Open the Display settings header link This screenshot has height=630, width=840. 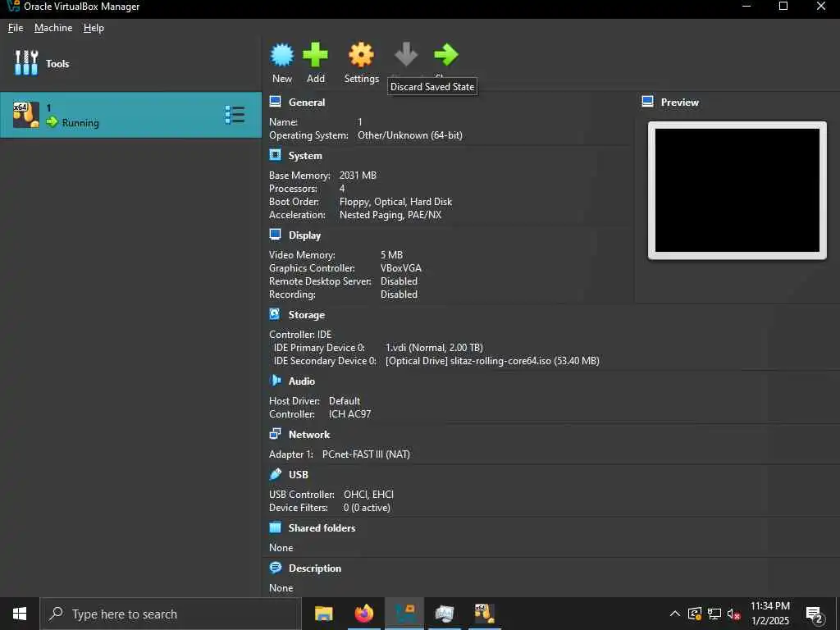(304, 235)
